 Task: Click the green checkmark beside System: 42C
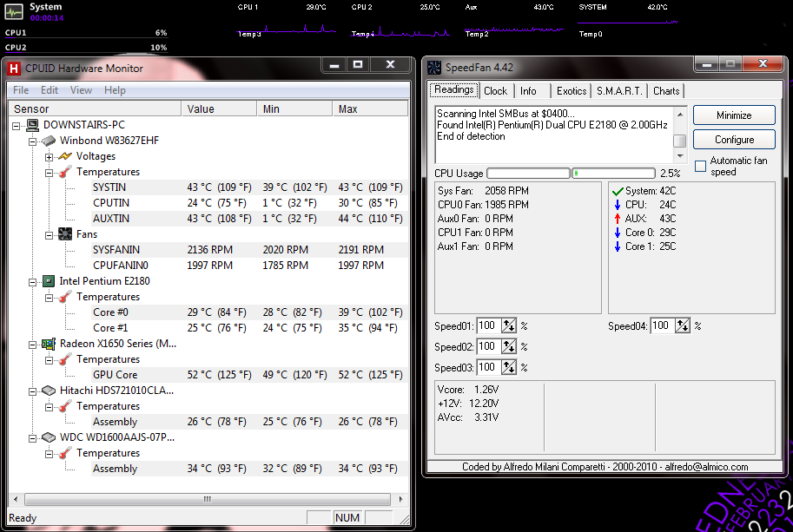618,191
